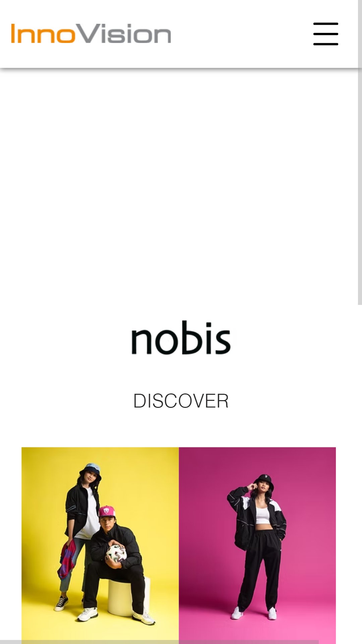Open the yellow background fashion photo
Viewport: 362px width, 644px height.
click(100, 545)
